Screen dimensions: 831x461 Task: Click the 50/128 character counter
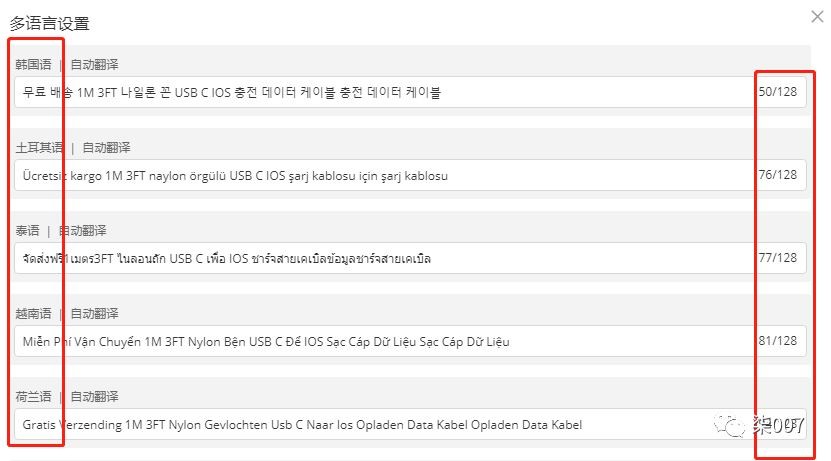pyautogui.click(x=777, y=92)
